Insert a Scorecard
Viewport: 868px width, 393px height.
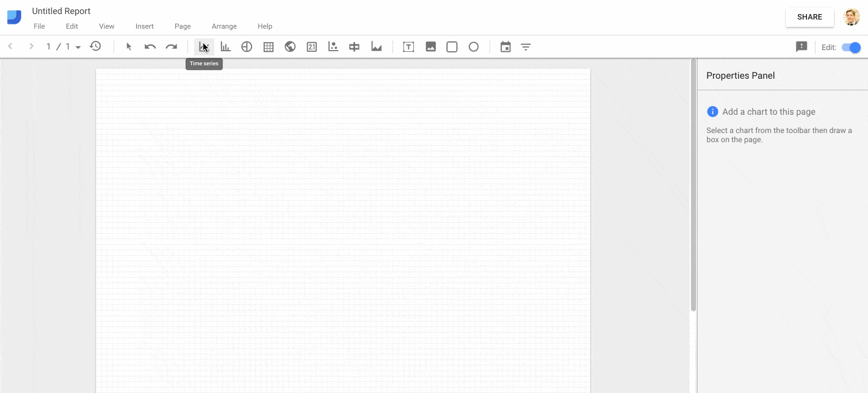tap(311, 46)
